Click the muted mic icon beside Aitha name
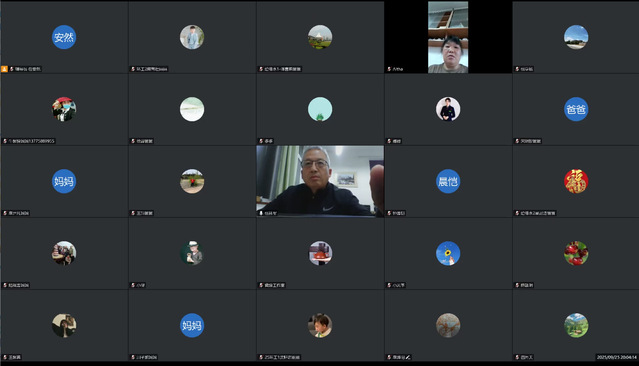Screen dimensions: 639x366 [389, 69]
